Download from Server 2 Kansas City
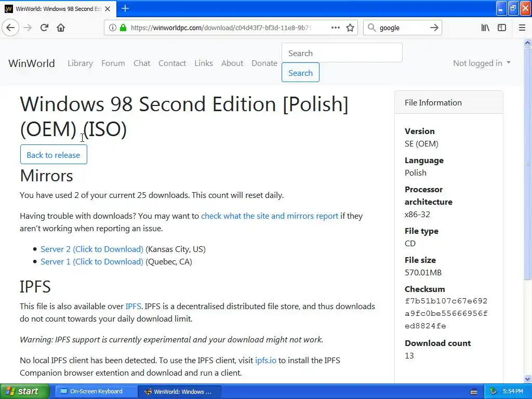 point(92,249)
